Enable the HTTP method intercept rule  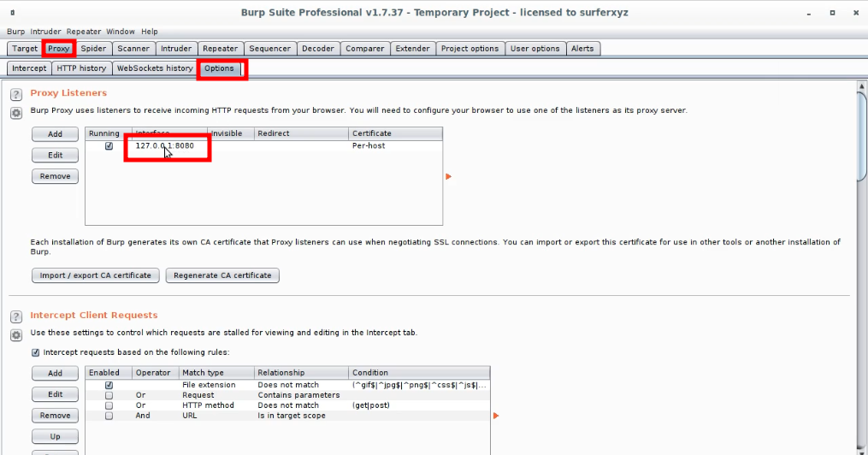click(x=109, y=405)
